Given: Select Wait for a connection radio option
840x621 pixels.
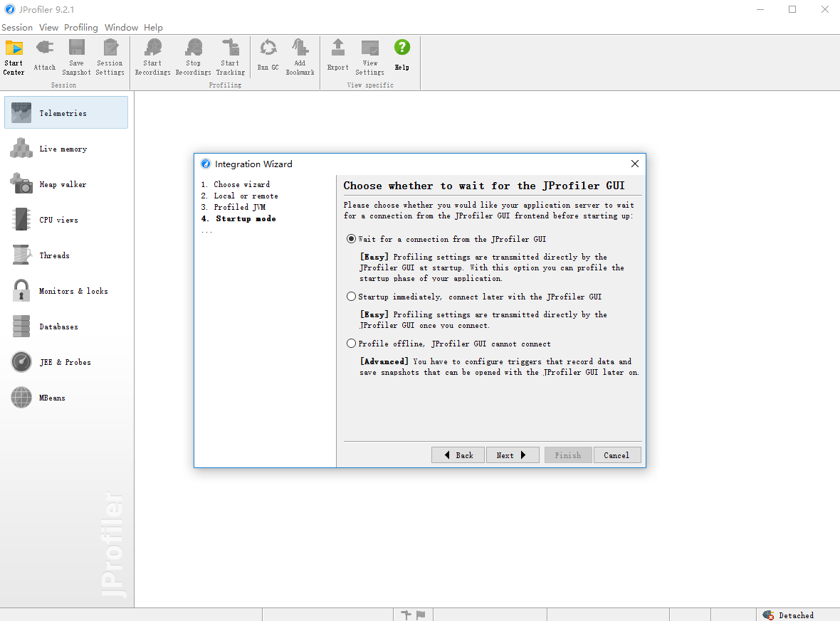Looking at the screenshot, I should 352,239.
